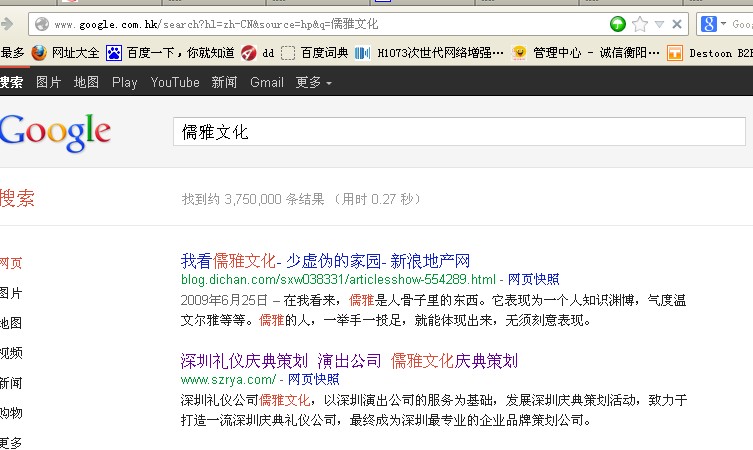The image size is (753, 450).
Task: Click the browser forward arrow
Action: pos(6,23)
